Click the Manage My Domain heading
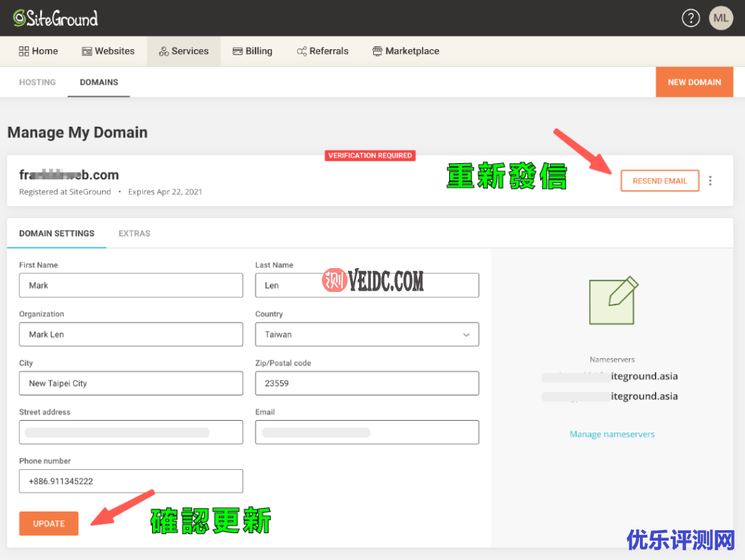745x560 pixels. 77,132
